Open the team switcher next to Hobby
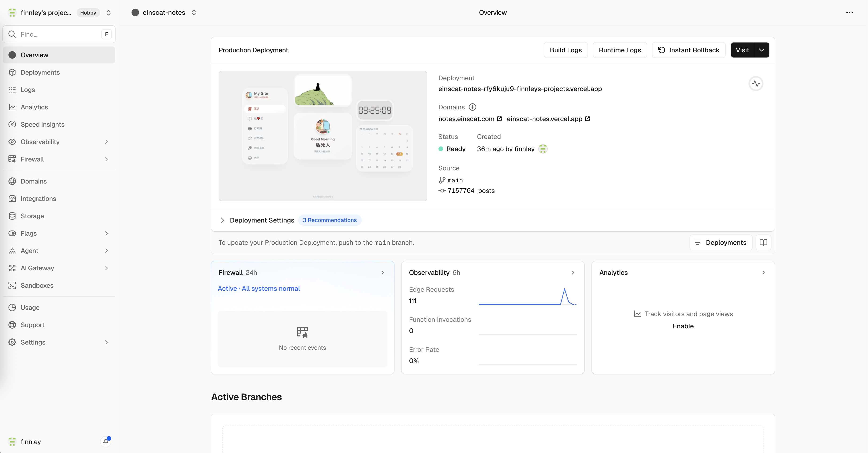The height and width of the screenshot is (453, 868). 108,12
